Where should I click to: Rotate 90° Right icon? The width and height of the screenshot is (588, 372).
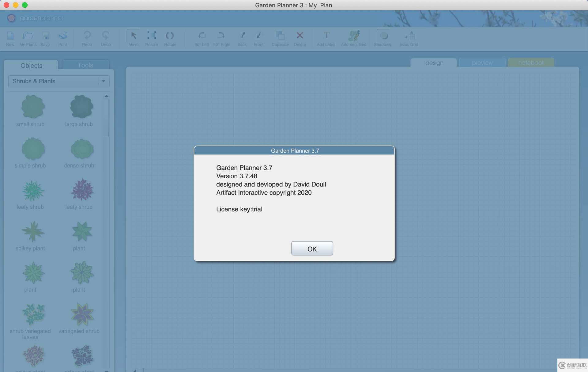click(221, 35)
